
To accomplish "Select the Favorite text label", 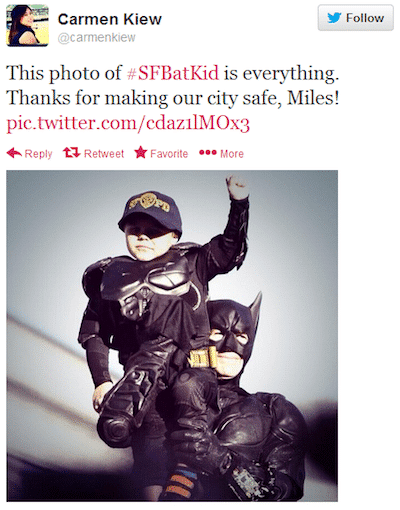I will click(169, 154).
